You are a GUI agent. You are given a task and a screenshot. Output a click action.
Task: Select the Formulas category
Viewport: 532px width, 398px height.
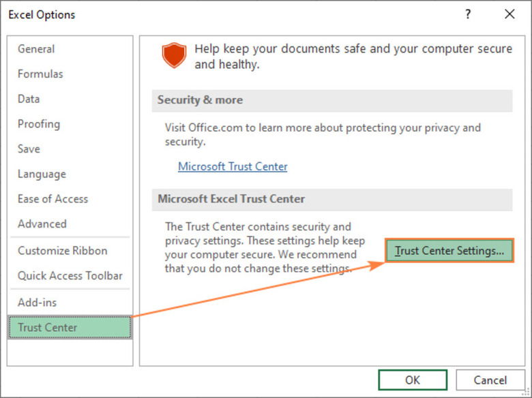(40, 74)
